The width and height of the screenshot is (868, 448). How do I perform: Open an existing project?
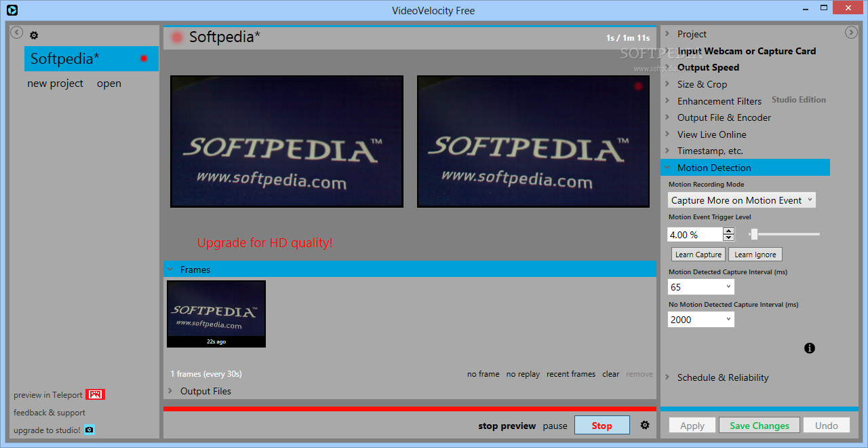coord(108,83)
